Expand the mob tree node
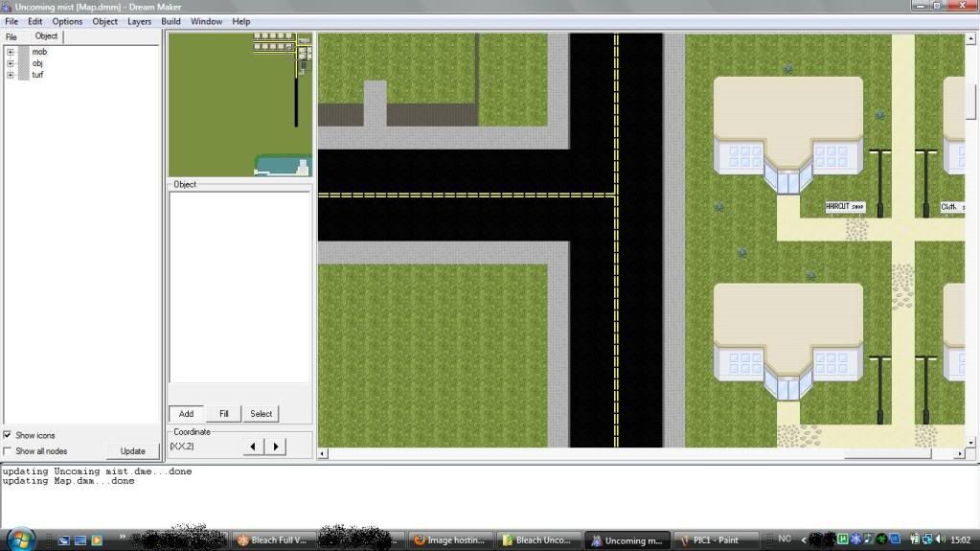The image size is (980, 551). [x=11, y=52]
